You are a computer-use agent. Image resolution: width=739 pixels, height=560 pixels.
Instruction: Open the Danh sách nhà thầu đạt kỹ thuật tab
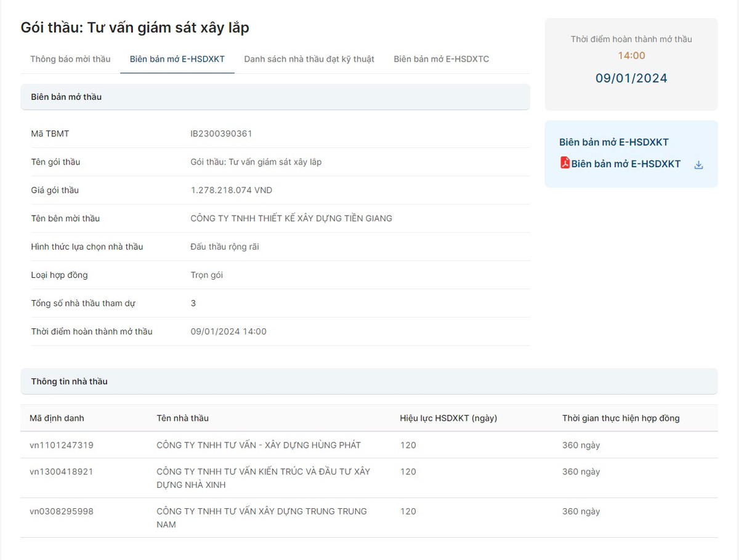pyautogui.click(x=309, y=59)
